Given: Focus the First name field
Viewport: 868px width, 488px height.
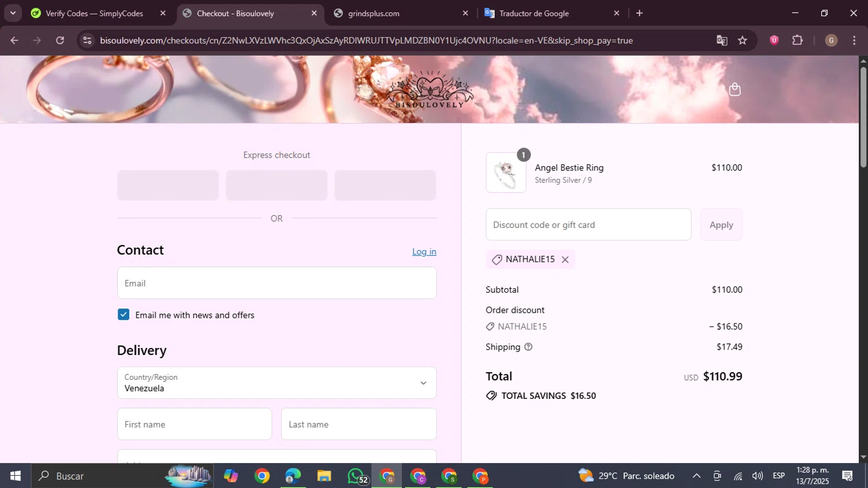Looking at the screenshot, I should [x=194, y=424].
